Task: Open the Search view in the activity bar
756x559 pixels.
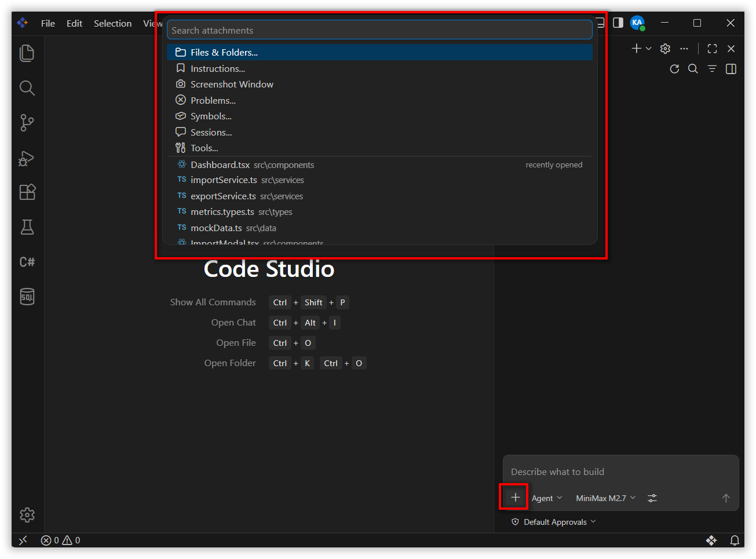Action: click(x=27, y=88)
